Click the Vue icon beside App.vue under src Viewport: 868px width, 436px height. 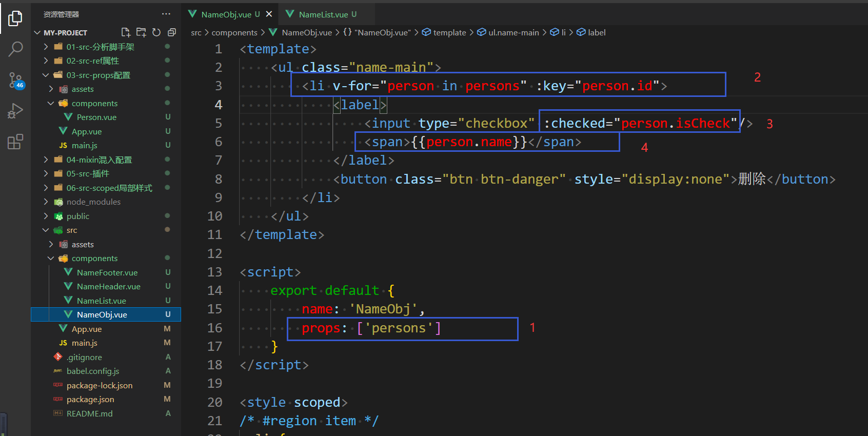pos(63,329)
